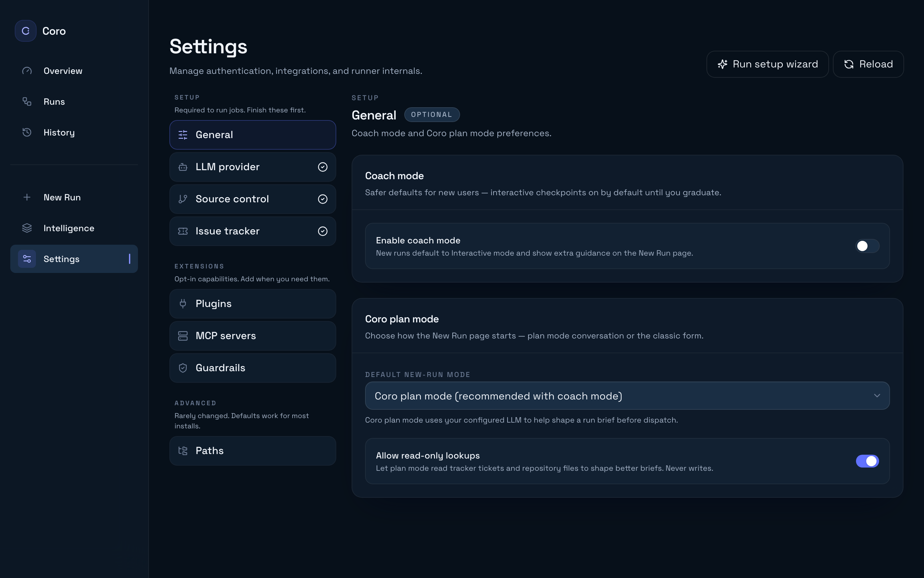Click the sparkle icon on setup wizard
Screen dimensions: 924x578
(x=723, y=64)
